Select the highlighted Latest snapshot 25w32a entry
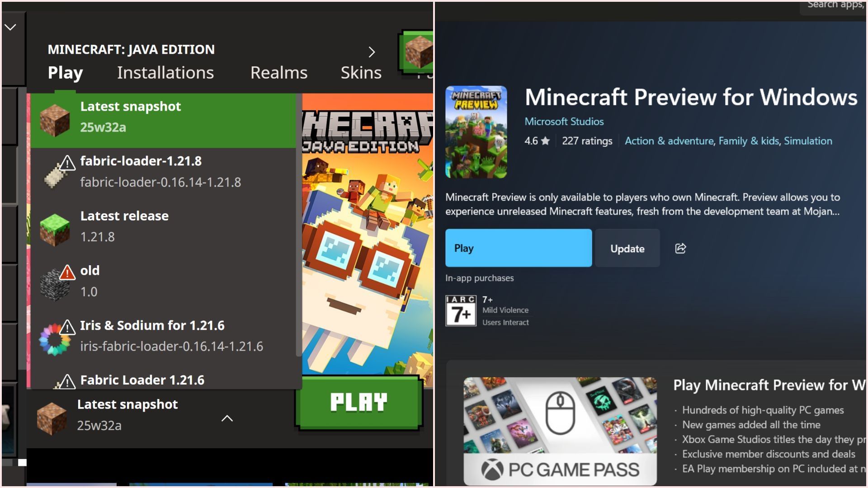This screenshot has height=488, width=868. [x=163, y=120]
